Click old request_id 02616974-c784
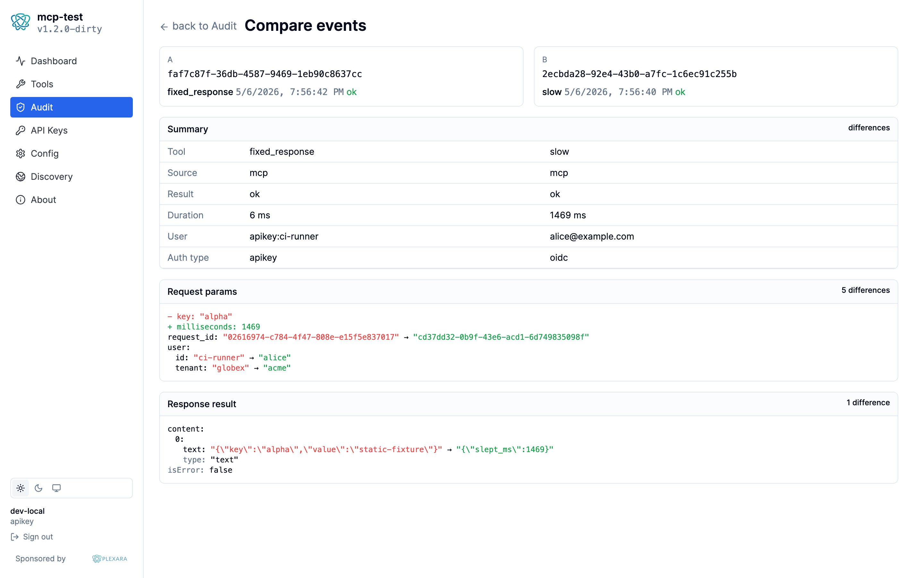Image resolution: width=924 pixels, height=578 pixels. point(311,337)
